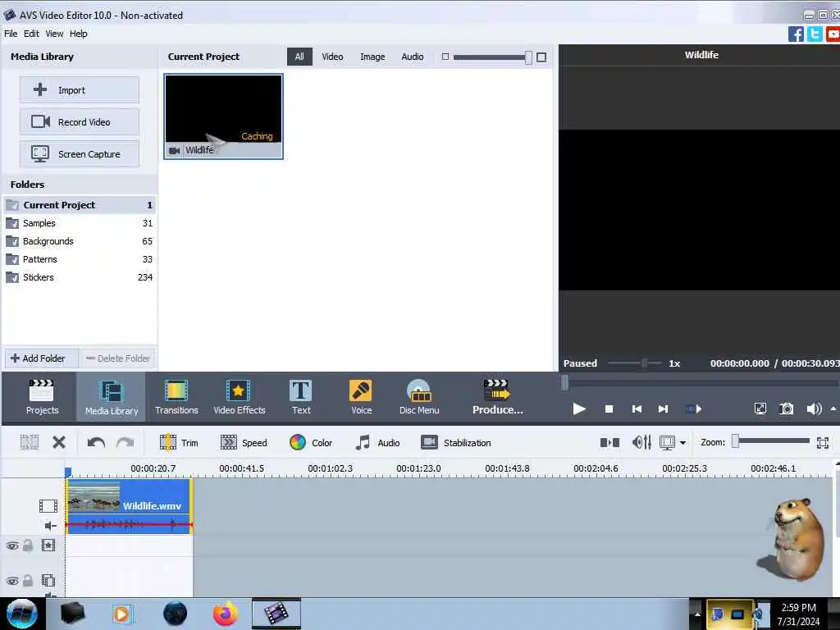The width and height of the screenshot is (840, 630).
Task: Click the Add Folder button
Action: point(42,358)
